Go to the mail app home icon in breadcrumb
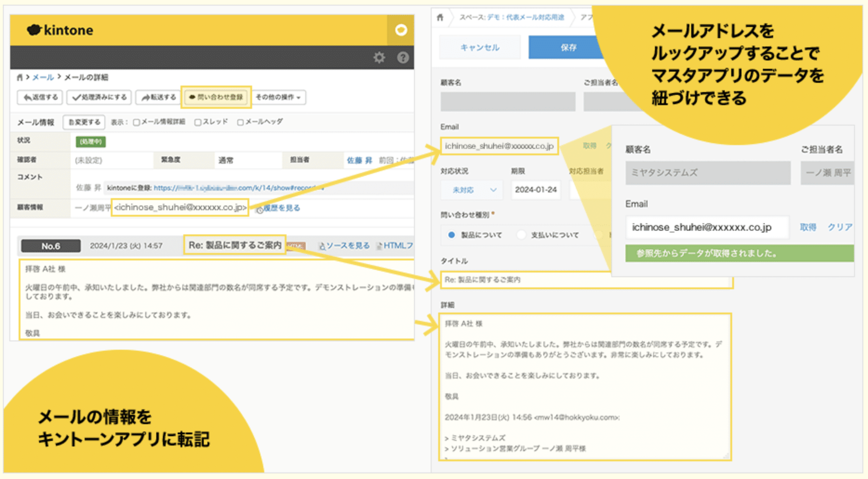Screen dimensions: 868x479 click(x=20, y=77)
